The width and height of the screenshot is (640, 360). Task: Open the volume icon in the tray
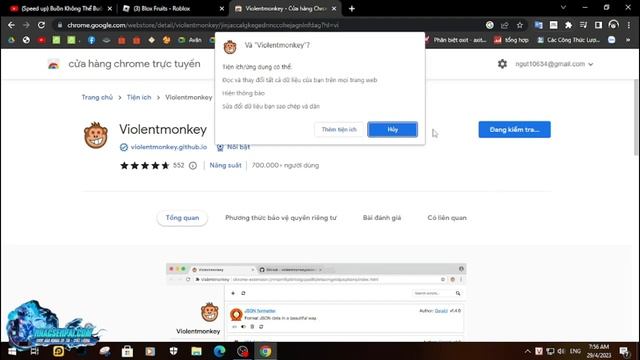click(x=561, y=351)
